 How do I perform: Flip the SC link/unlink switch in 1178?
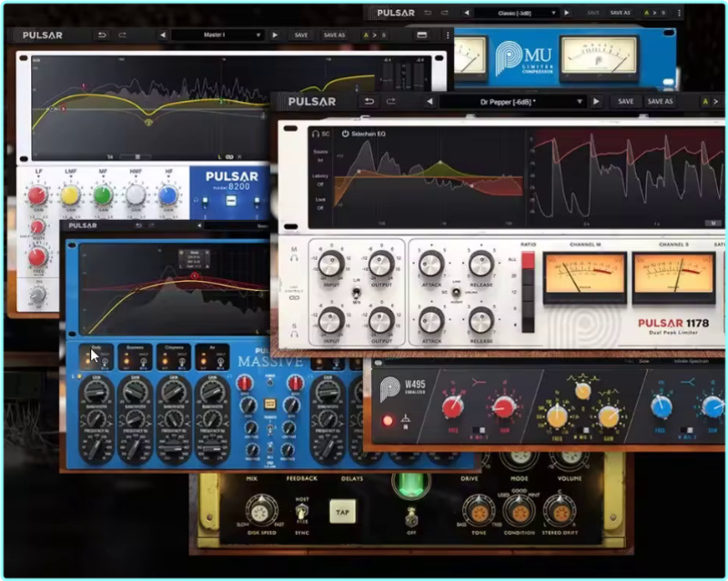click(x=457, y=292)
